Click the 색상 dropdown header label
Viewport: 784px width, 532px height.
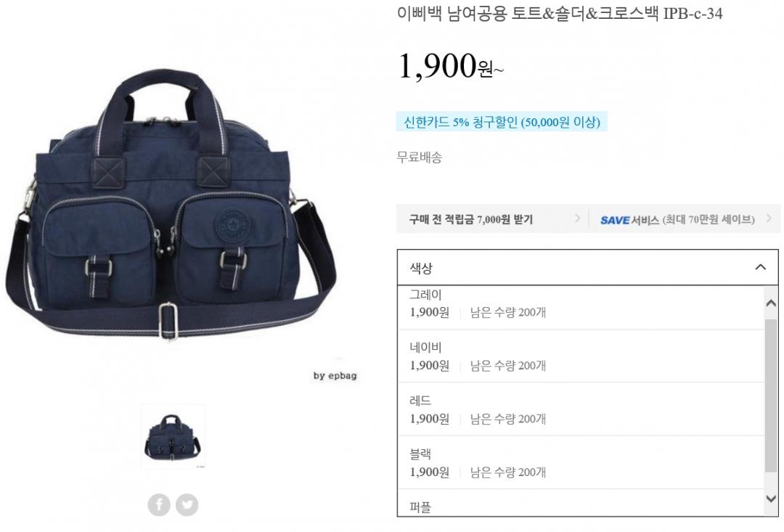(x=421, y=268)
